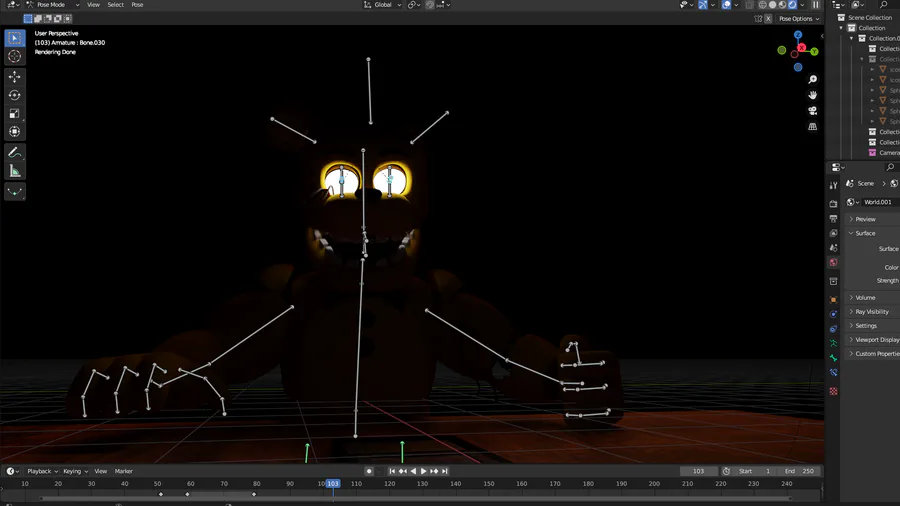Pick the Transform tool
The image size is (900, 506).
pyautogui.click(x=15, y=131)
